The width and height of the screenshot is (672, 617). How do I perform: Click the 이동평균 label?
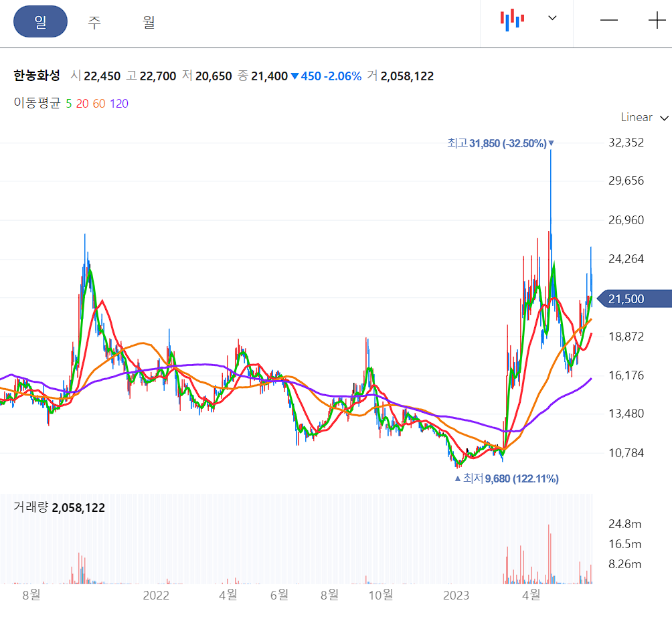coord(37,103)
